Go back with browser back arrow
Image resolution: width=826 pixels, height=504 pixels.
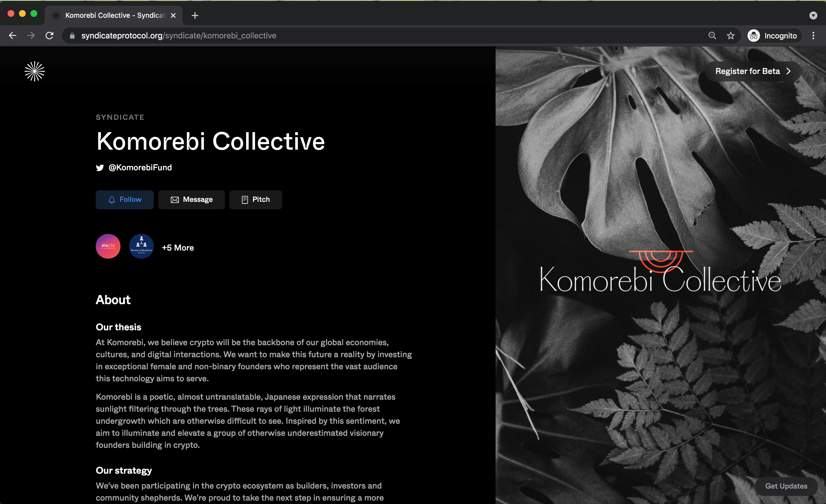click(x=13, y=36)
